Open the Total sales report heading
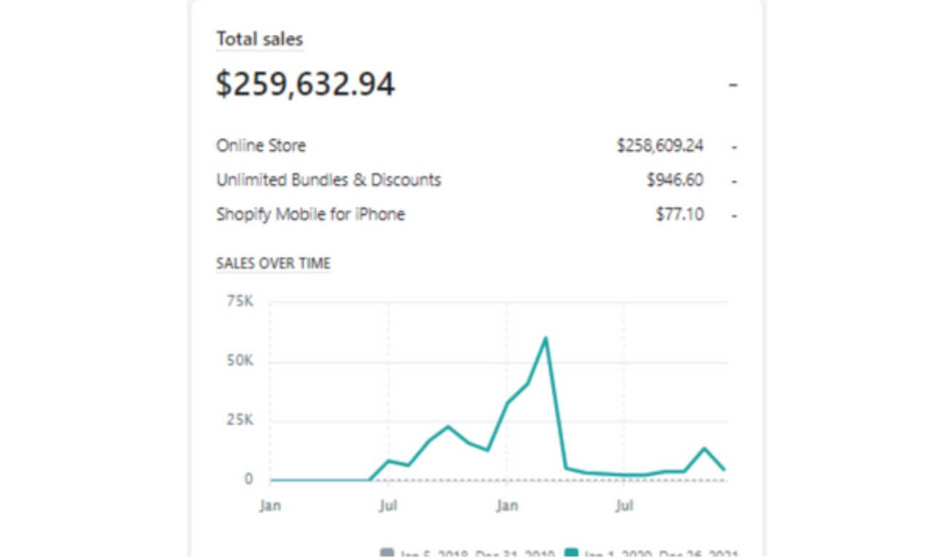932x560 pixels. [x=259, y=39]
